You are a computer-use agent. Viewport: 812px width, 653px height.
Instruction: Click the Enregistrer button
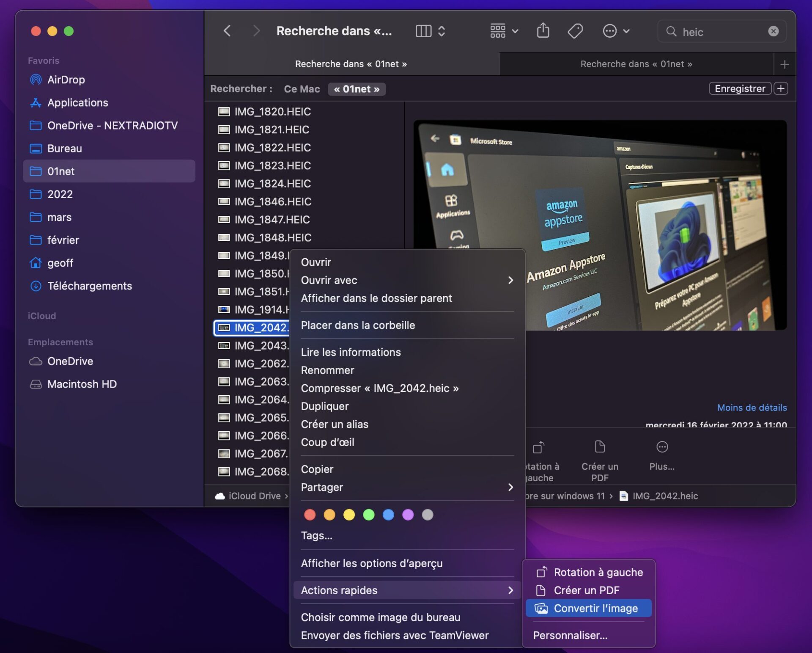[x=740, y=88]
